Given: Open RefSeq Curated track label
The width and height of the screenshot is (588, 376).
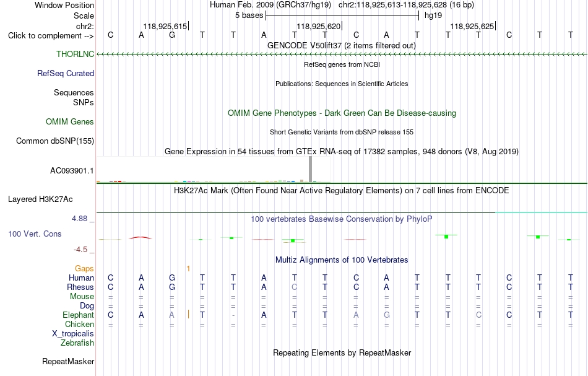Looking at the screenshot, I should coord(66,73).
